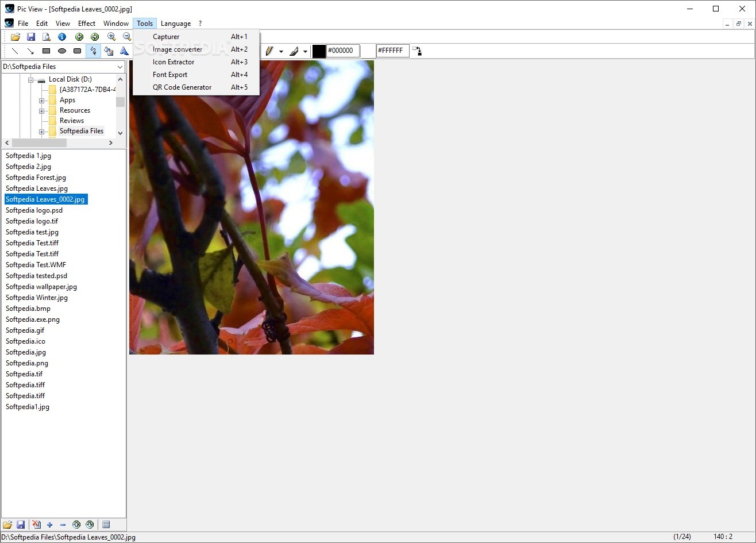Screen dimensions: 756x543
Task: Switch to thumbnail grid view icon
Action: click(x=106, y=525)
